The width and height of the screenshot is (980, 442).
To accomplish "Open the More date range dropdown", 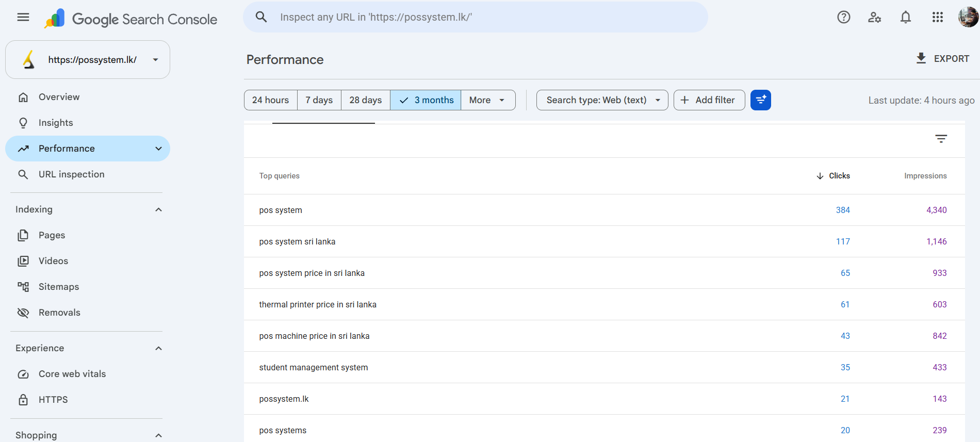I will (x=488, y=100).
